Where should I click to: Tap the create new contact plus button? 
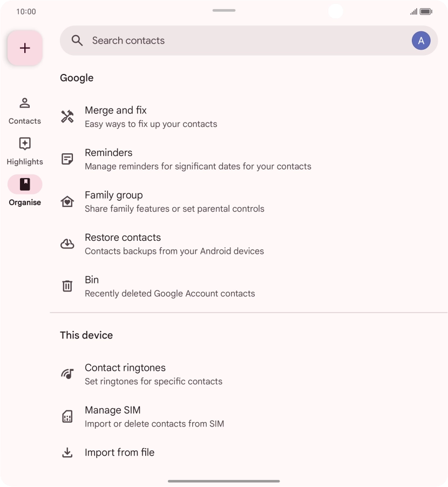click(25, 48)
